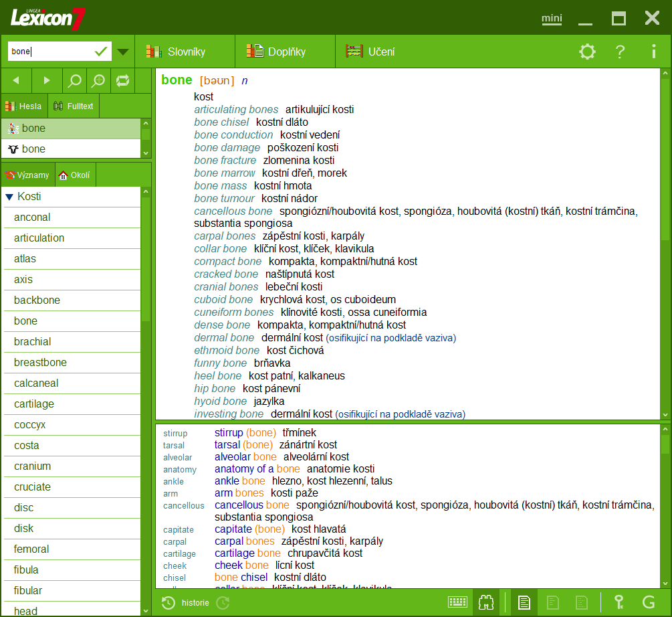Toggle the full document view icon
Viewport: 672px width, 617px height.
(524, 602)
